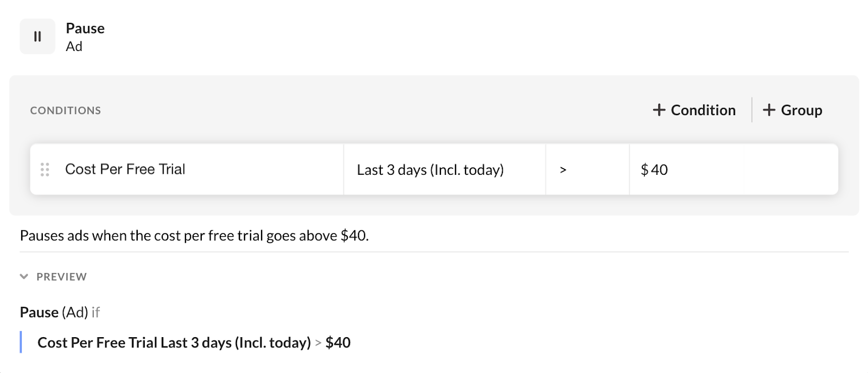Click the Ad level label under Pause
The height and width of the screenshot is (373, 868).
pos(74,47)
